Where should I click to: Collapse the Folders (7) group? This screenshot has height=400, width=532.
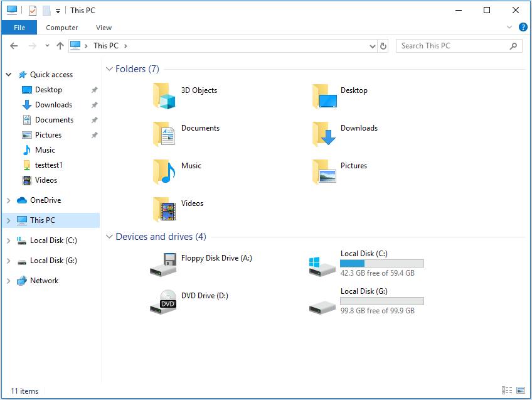tap(109, 69)
